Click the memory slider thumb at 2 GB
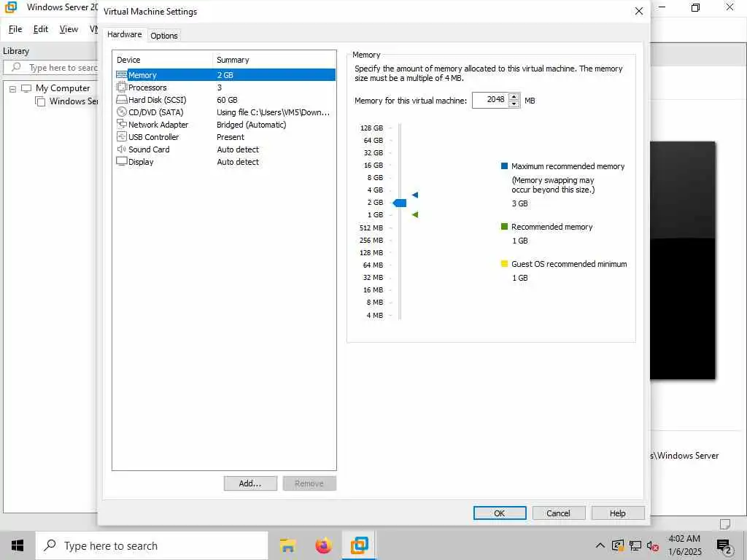The width and height of the screenshot is (747, 560). [400, 203]
